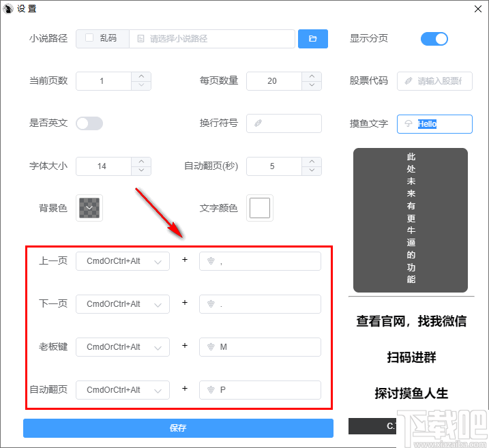
Task: Click the 自动翻页 hotkey field showing P
Action: pyautogui.click(x=260, y=390)
